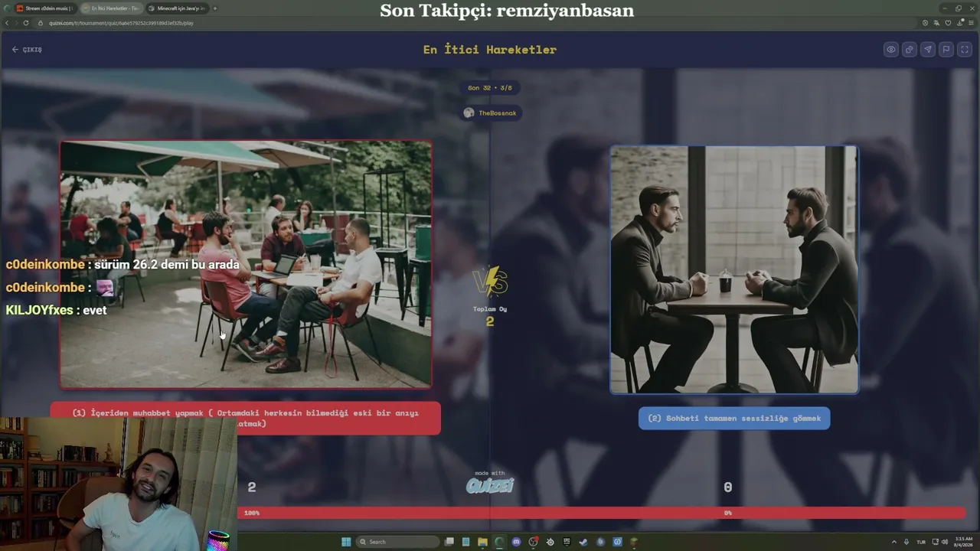Open the browser settings menu

972,23
